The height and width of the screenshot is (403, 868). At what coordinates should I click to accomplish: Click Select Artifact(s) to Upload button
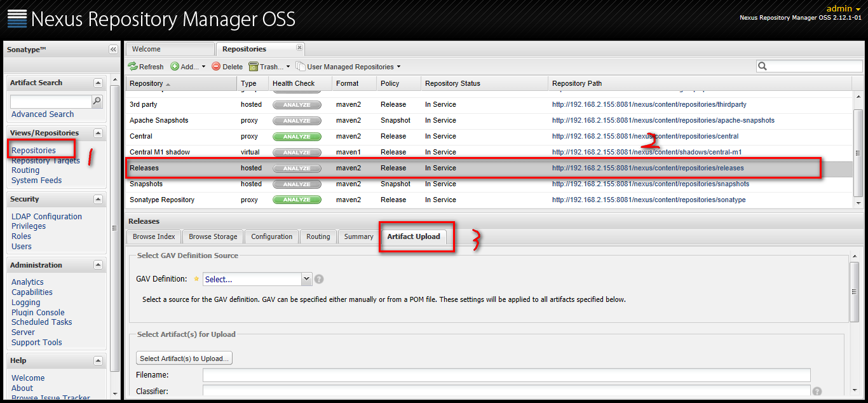pyautogui.click(x=184, y=359)
